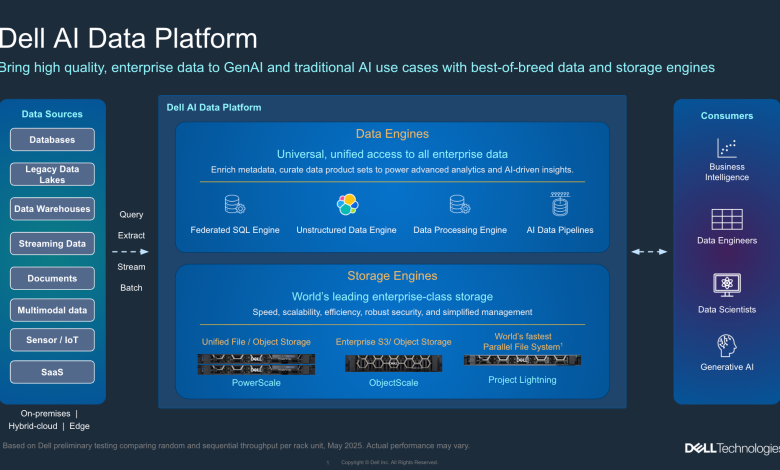Click the Federated SQL Engine database icon
Viewport: 780px width, 470px height.
[235, 204]
